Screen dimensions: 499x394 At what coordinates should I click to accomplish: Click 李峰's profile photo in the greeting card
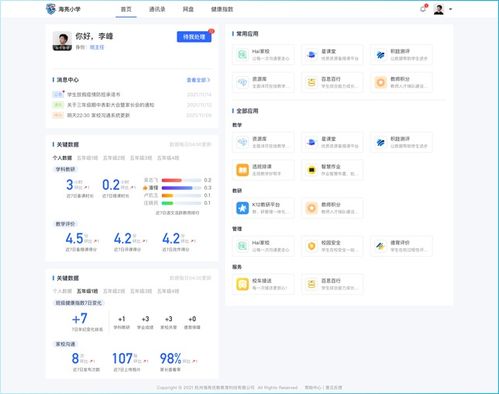62,41
